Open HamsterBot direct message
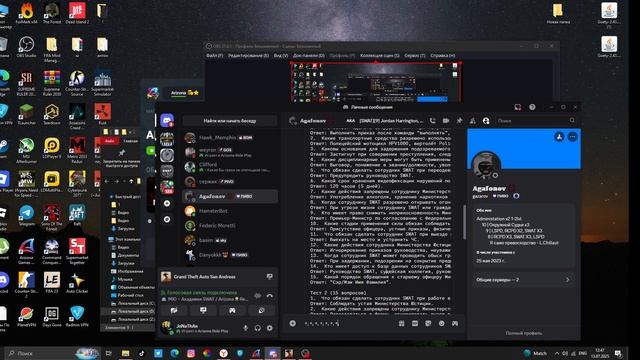 (230, 211)
